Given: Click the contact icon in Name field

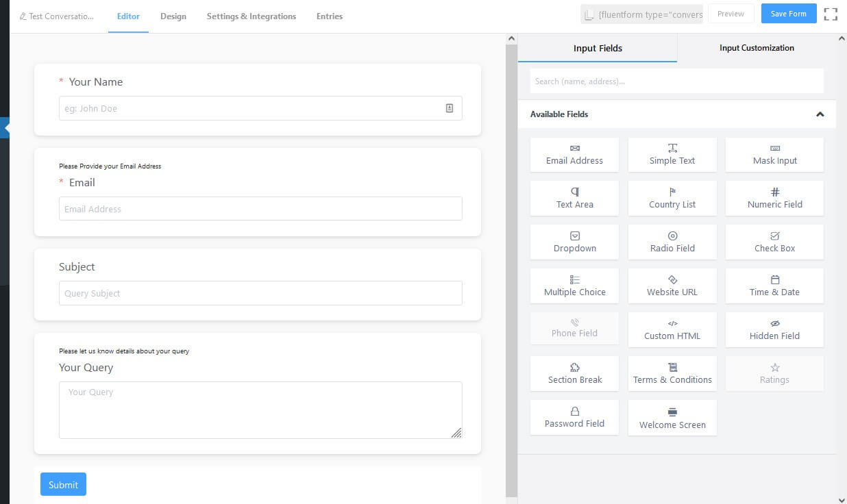Looking at the screenshot, I should click(x=450, y=108).
